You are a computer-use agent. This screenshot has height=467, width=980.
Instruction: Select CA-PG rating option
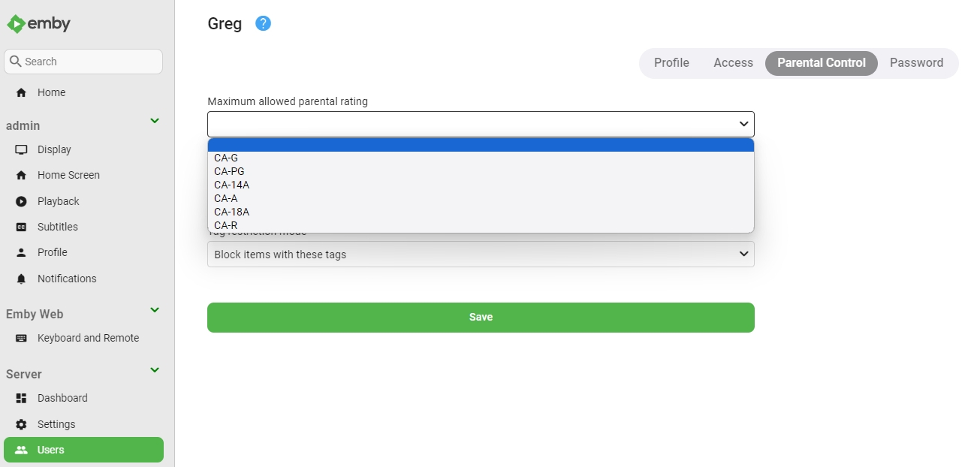[x=481, y=171]
